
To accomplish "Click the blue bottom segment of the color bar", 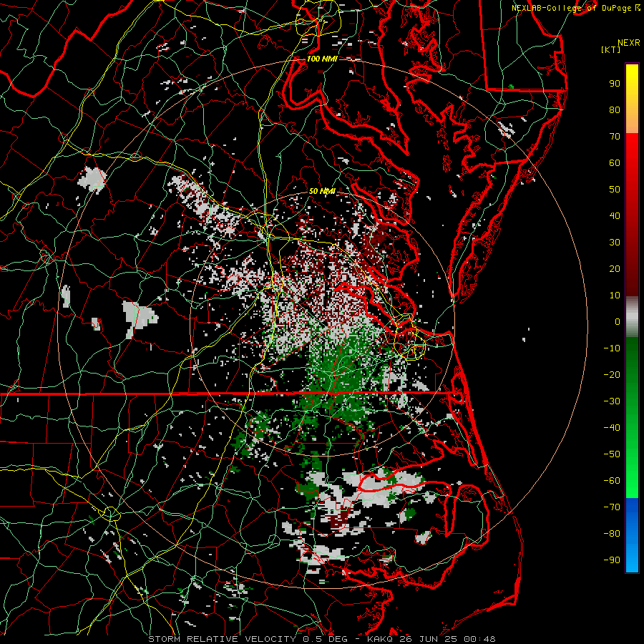I will tap(632, 535).
